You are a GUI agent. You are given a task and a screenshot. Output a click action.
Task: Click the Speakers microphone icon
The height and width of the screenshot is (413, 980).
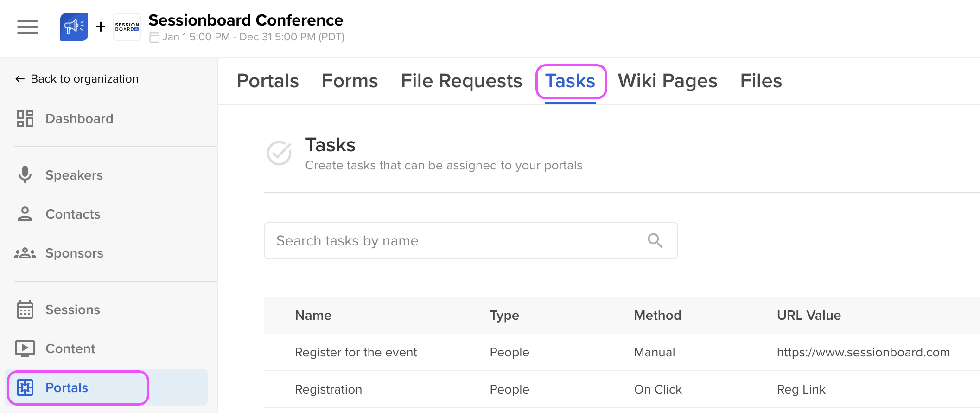(x=25, y=175)
